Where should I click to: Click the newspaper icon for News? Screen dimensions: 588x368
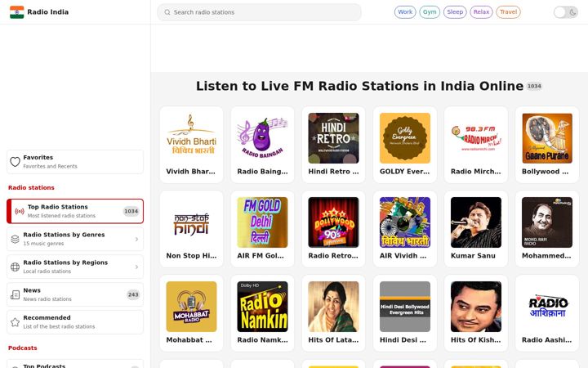pos(15,294)
